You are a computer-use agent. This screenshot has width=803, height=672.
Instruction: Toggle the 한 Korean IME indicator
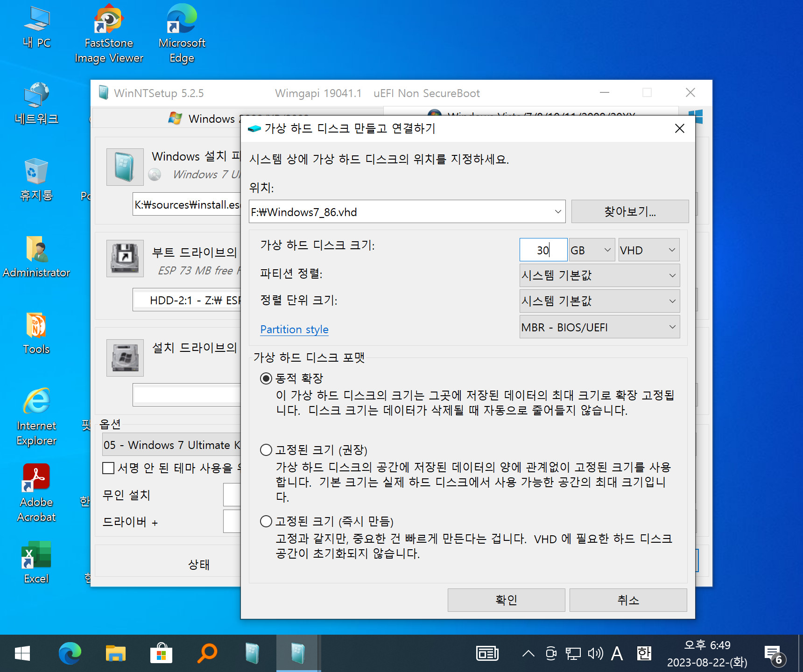tap(644, 654)
